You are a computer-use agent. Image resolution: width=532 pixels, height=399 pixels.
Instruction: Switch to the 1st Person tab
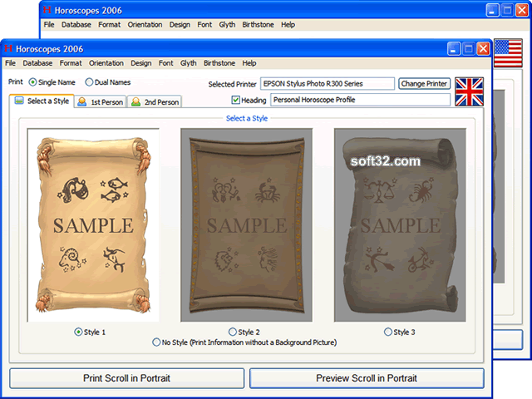tap(101, 101)
